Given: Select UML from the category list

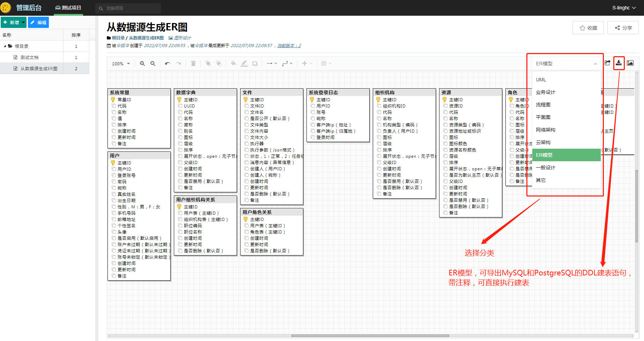Looking at the screenshot, I should point(541,80).
